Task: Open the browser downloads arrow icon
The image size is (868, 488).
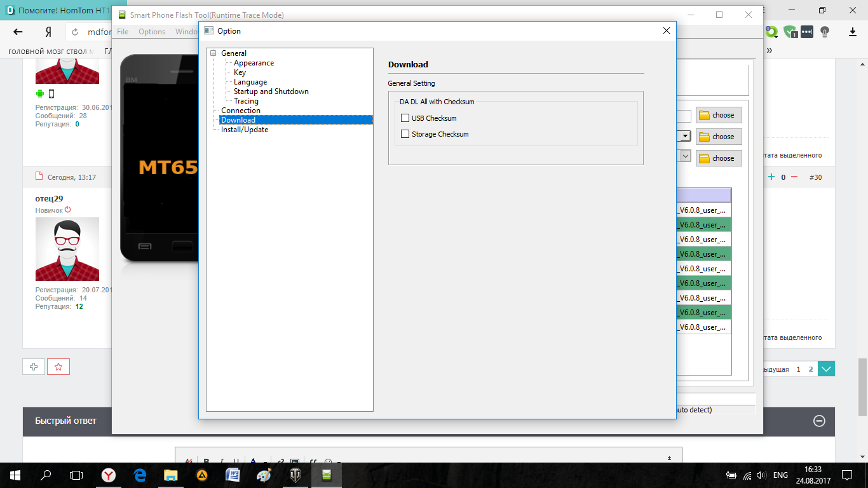Action: (x=853, y=32)
